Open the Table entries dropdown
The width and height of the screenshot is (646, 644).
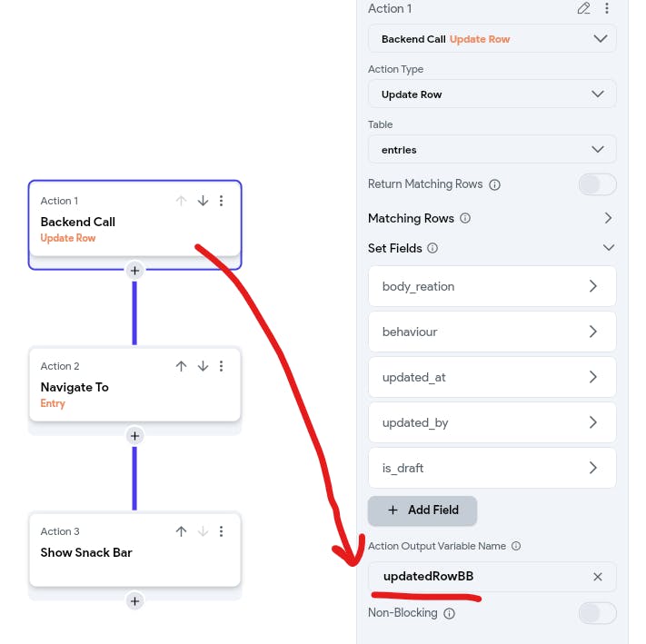tap(492, 150)
